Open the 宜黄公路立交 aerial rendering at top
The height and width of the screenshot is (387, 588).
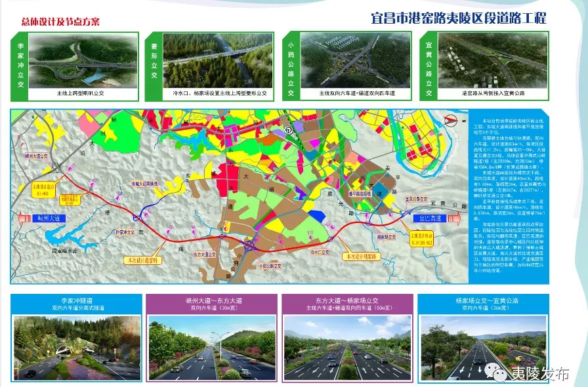pos(493,61)
